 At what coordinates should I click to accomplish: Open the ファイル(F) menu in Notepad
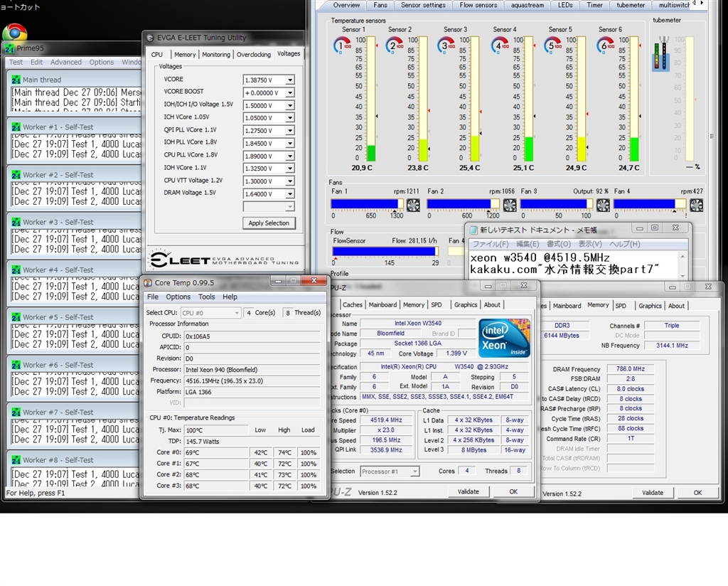[491, 244]
